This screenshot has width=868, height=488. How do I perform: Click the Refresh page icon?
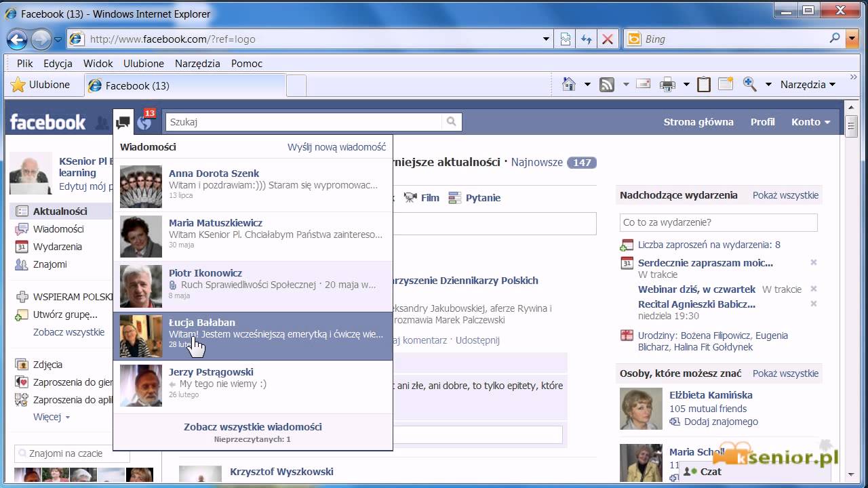(x=587, y=39)
